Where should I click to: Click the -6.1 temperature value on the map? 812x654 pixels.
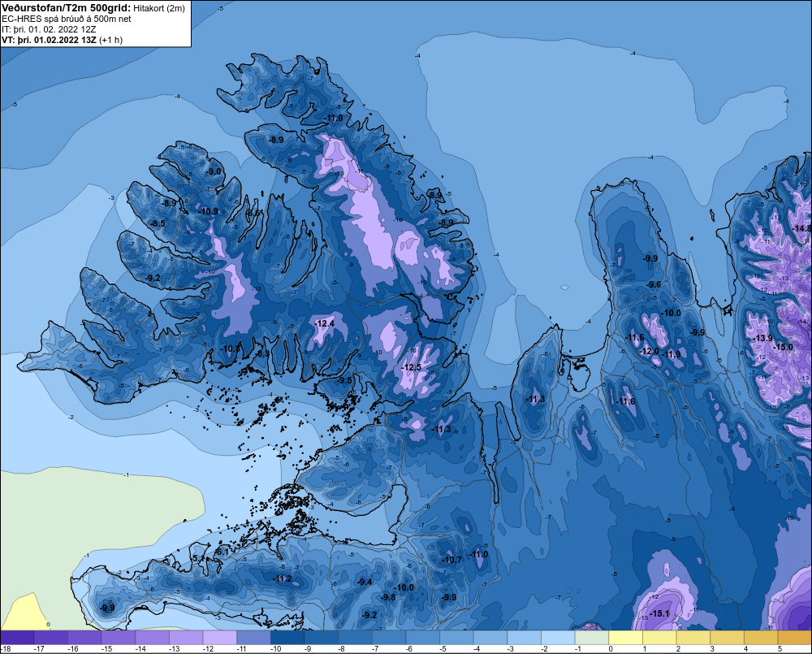tap(222, 552)
